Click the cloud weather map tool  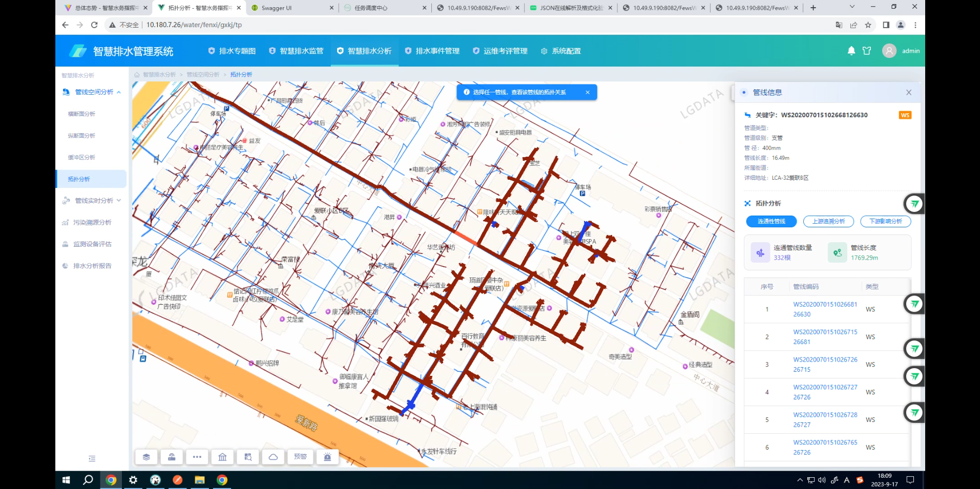[274, 457]
